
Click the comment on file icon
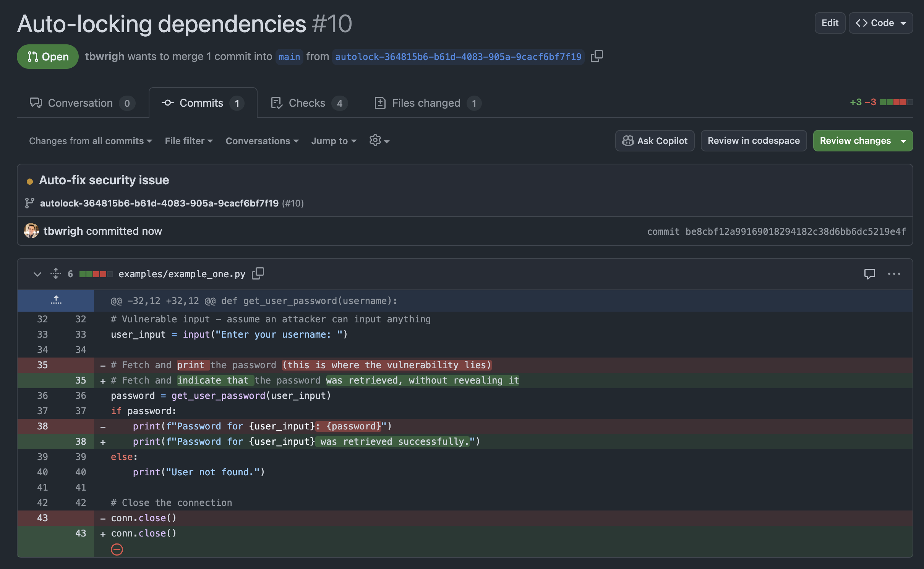[869, 274]
